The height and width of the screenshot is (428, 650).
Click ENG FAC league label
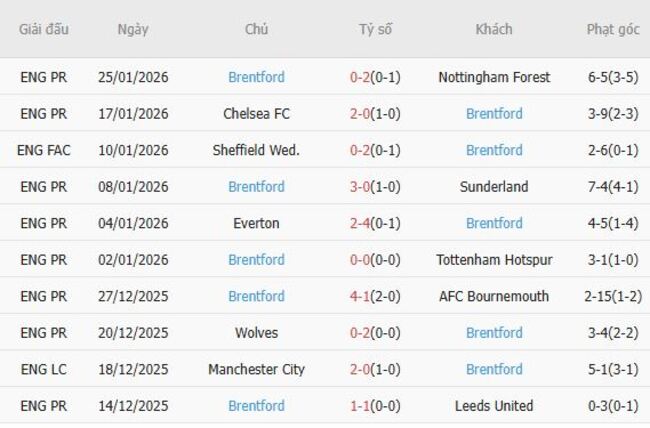coord(44,150)
